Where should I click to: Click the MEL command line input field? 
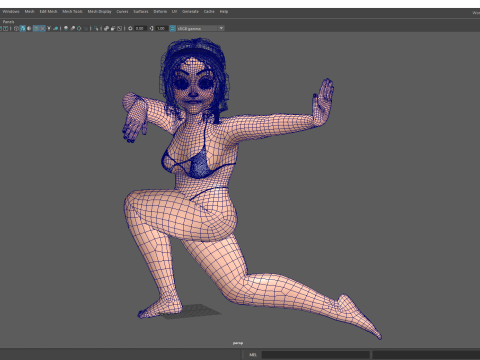pyautogui.click(x=315, y=355)
